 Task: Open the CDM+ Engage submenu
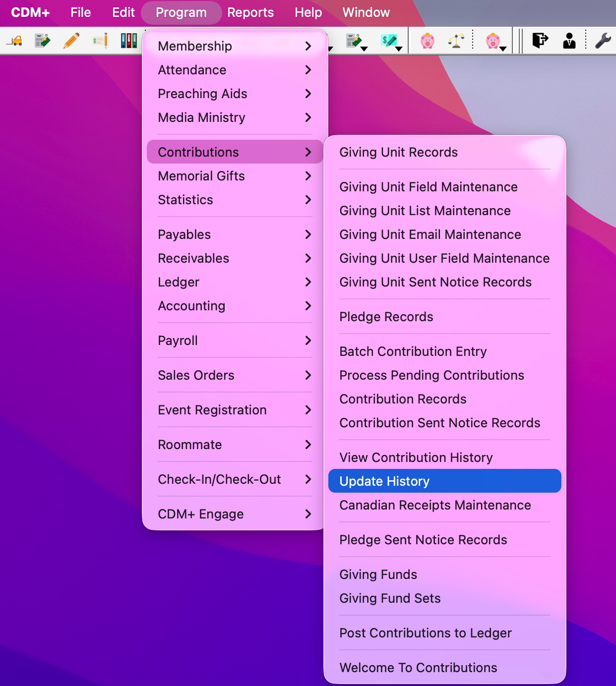235,514
